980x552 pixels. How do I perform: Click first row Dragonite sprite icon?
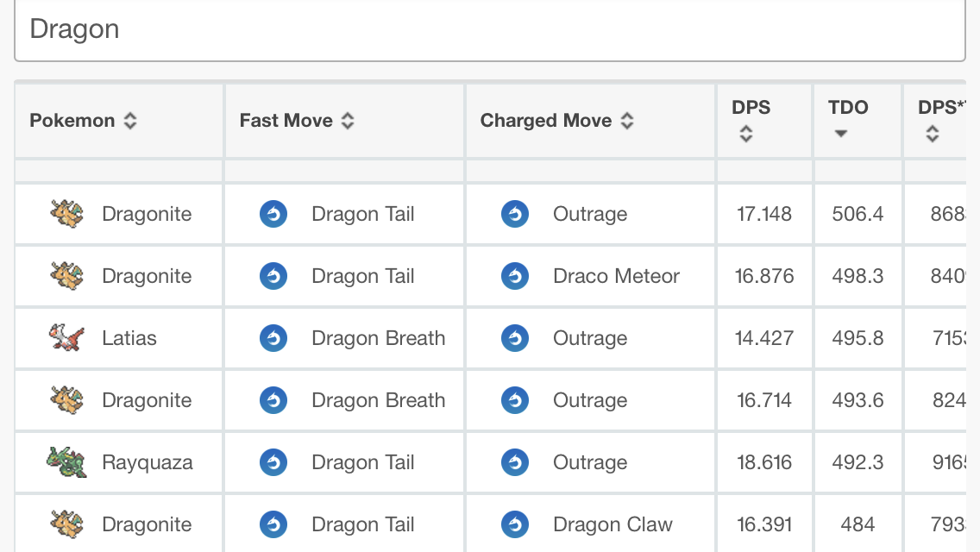pos(66,214)
